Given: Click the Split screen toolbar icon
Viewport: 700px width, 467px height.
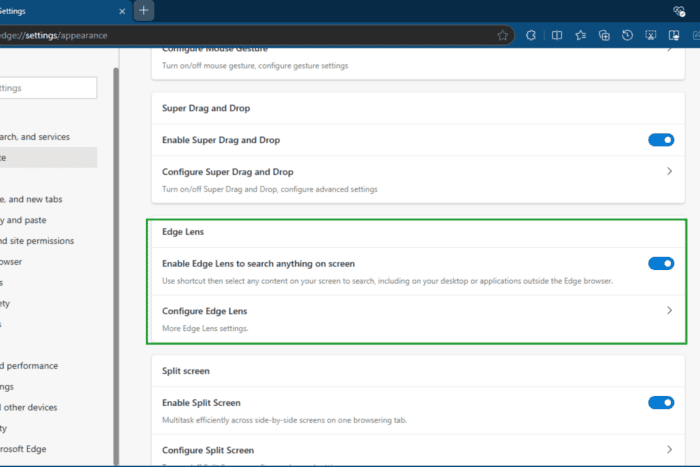Looking at the screenshot, I should (x=557, y=35).
